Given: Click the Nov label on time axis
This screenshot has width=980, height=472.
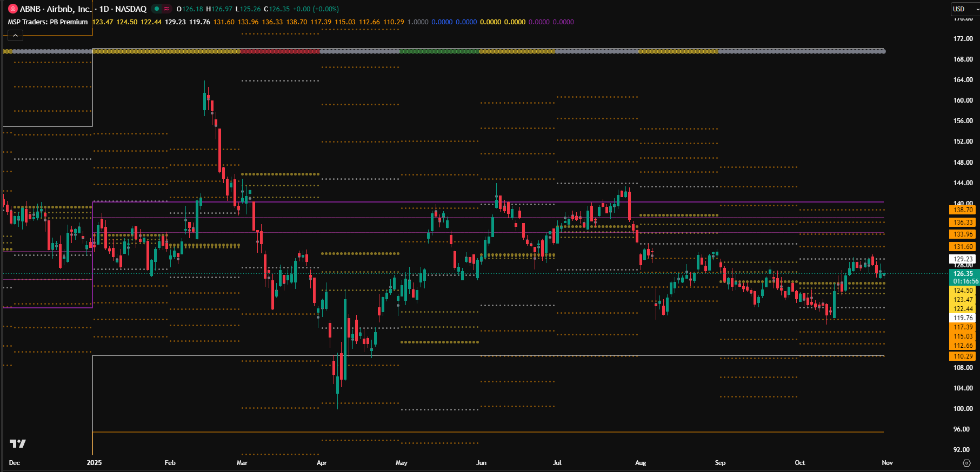Looking at the screenshot, I should click(887, 463).
